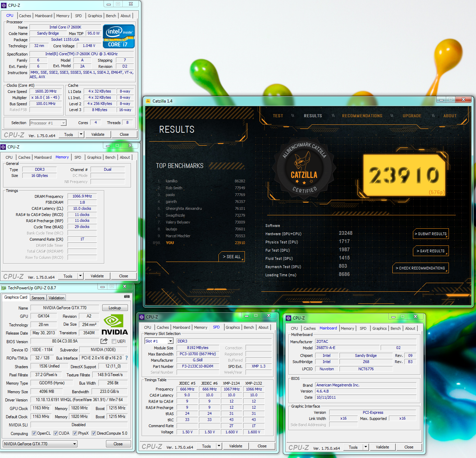Expand Tools arrow in CPU-Z SPD window
This screenshot has height=458, width=476.
point(219,446)
